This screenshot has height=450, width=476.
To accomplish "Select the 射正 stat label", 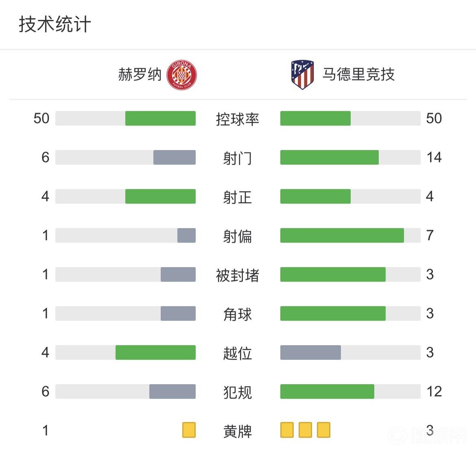I will [238, 197].
